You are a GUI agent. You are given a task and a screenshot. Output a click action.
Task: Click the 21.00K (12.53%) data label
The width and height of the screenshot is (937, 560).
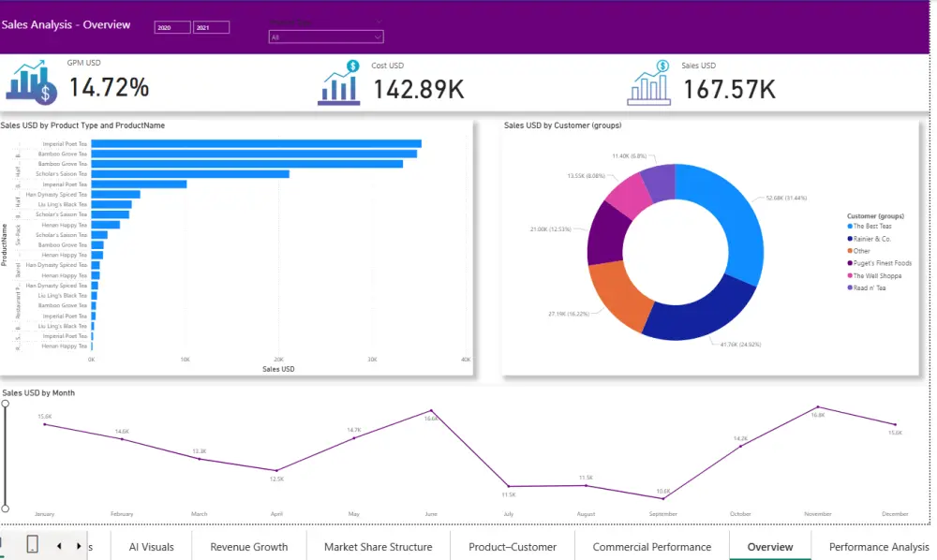[x=550, y=229]
